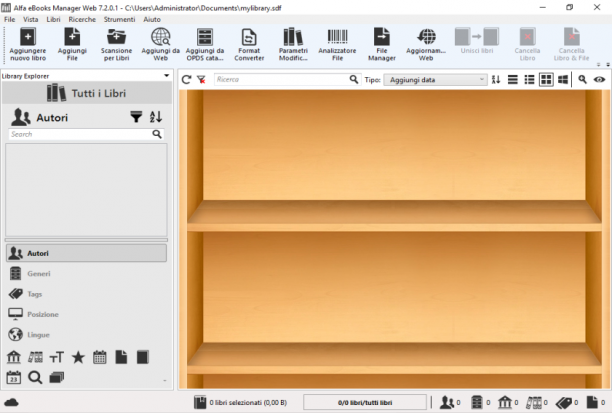
Task: Click the publishers building icon in sidebar
Action: 14,357
